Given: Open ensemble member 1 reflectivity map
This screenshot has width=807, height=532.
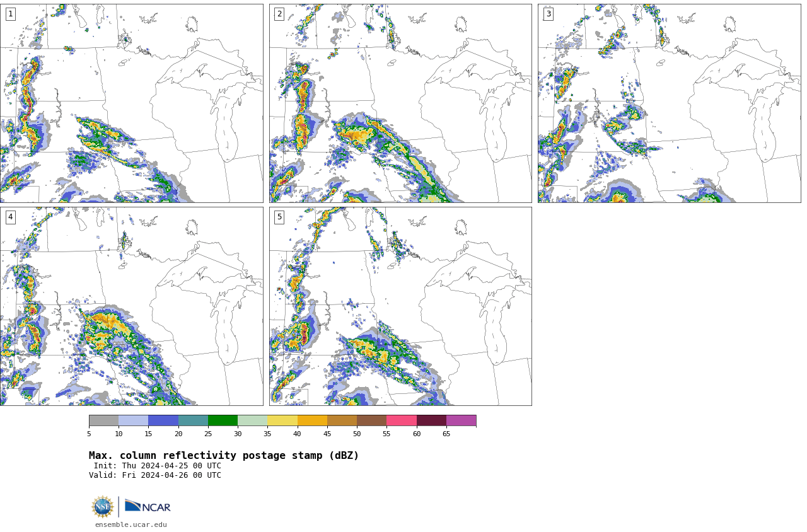Looking at the screenshot, I should click(x=131, y=103).
